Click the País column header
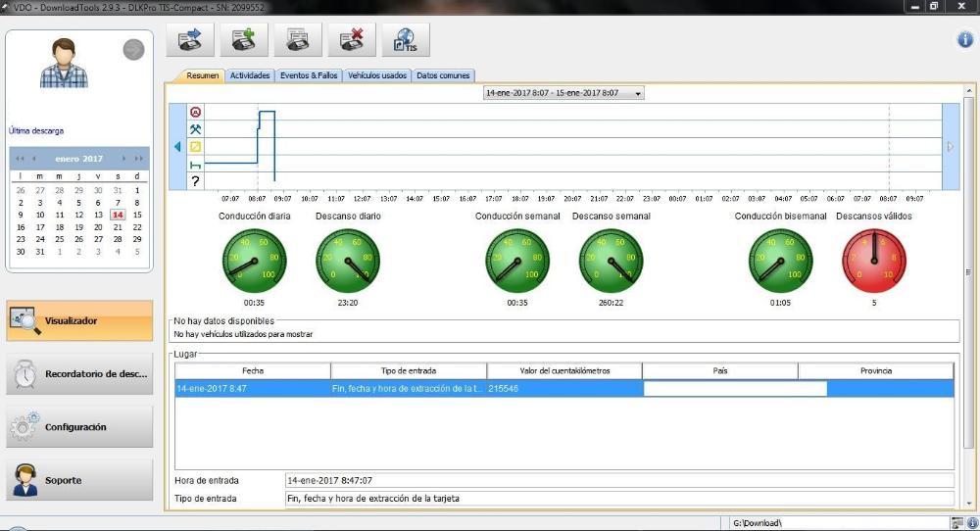The image size is (980, 531). click(720, 371)
